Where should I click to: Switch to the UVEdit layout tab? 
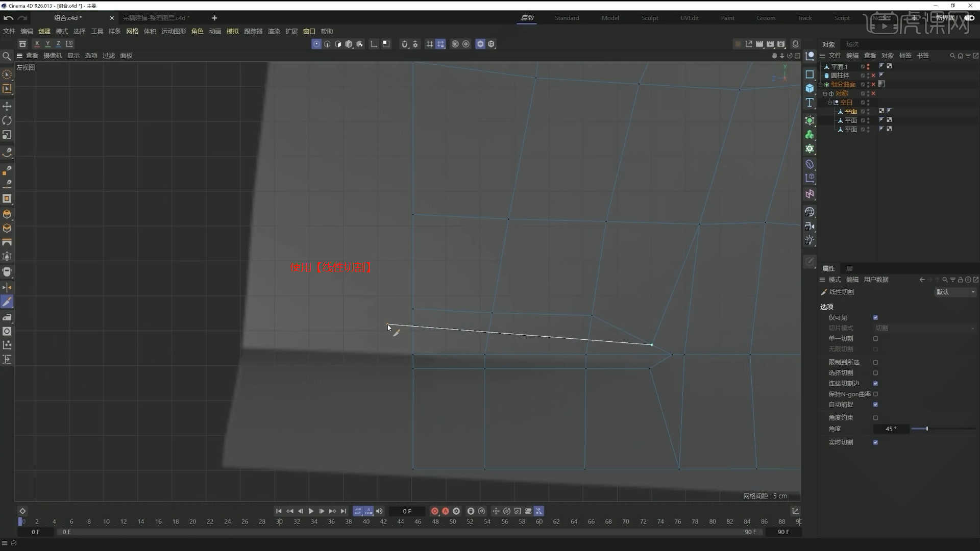(x=690, y=18)
